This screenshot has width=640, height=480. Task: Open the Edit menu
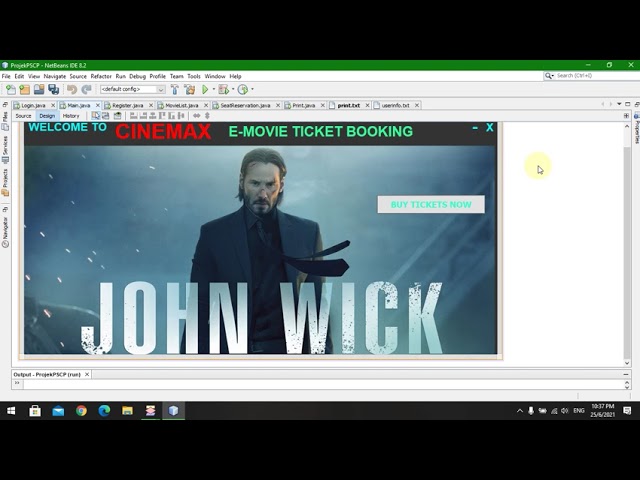19,76
